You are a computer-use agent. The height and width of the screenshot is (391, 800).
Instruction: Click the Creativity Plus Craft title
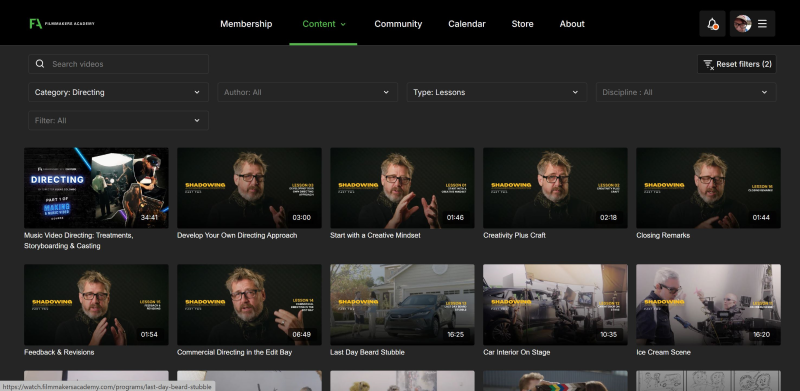click(x=514, y=235)
